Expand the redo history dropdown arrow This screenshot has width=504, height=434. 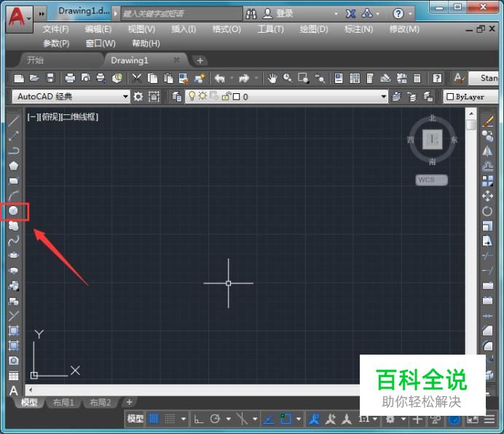tap(256, 78)
